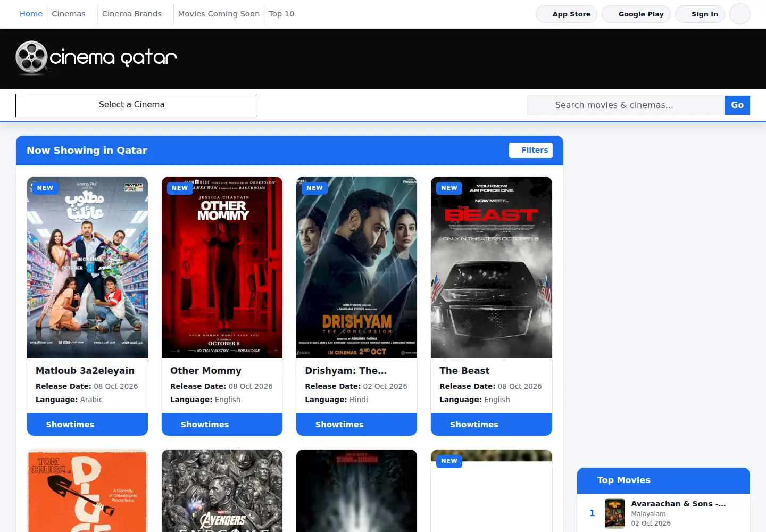Click the NEW badge on The Beast poster

pos(449,188)
